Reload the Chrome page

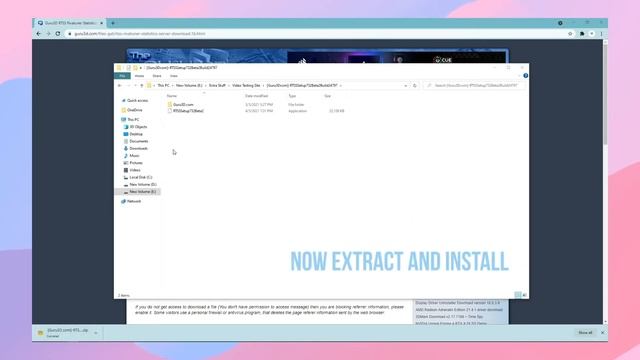[x=58, y=34]
